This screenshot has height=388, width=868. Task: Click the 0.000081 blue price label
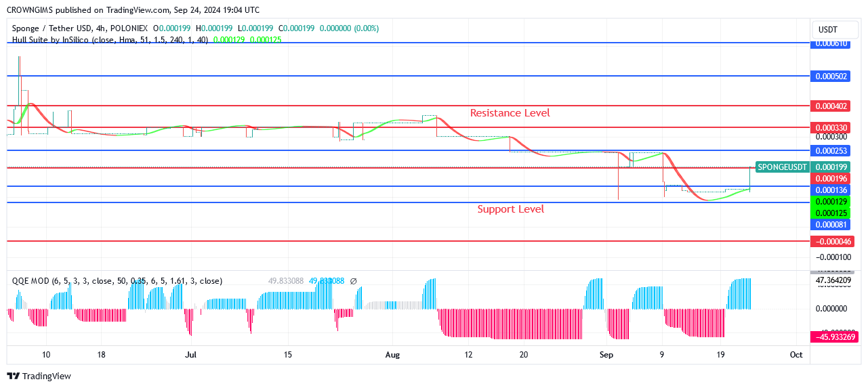tap(831, 224)
